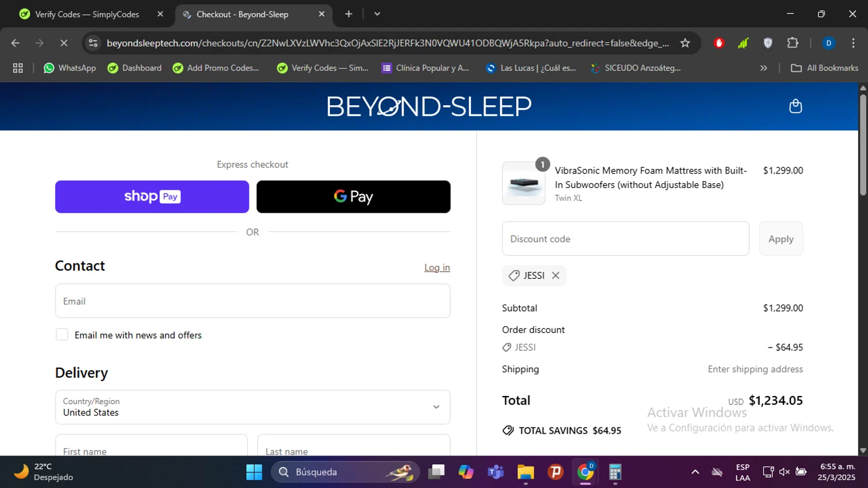Open the clock showing 6:55 a. m.
868x488 pixels.
coord(837,472)
